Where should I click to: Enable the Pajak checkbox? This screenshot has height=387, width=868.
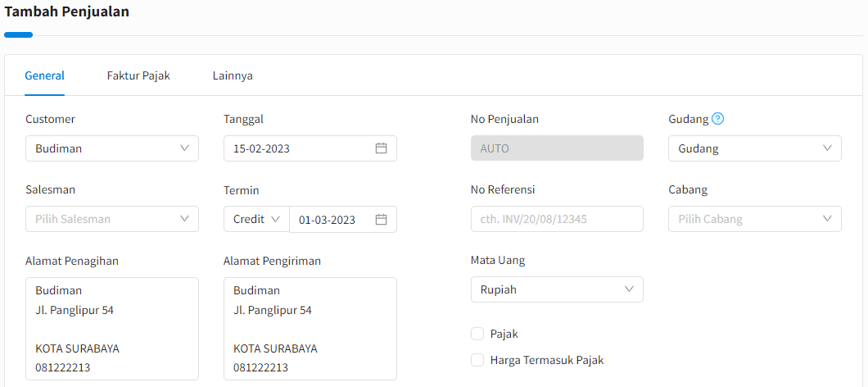pos(477,334)
